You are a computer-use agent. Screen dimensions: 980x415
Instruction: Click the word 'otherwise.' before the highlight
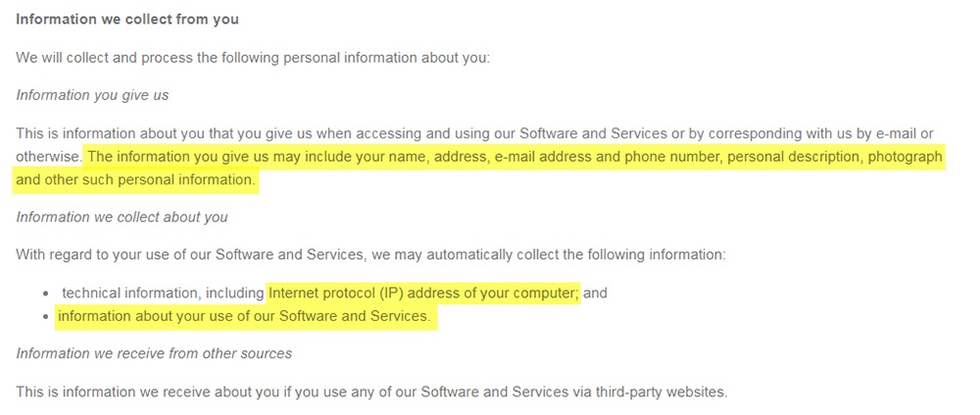[49, 157]
